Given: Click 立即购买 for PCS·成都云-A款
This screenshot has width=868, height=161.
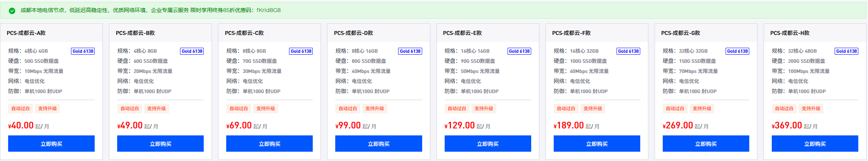Looking at the screenshot, I should 51,144.
